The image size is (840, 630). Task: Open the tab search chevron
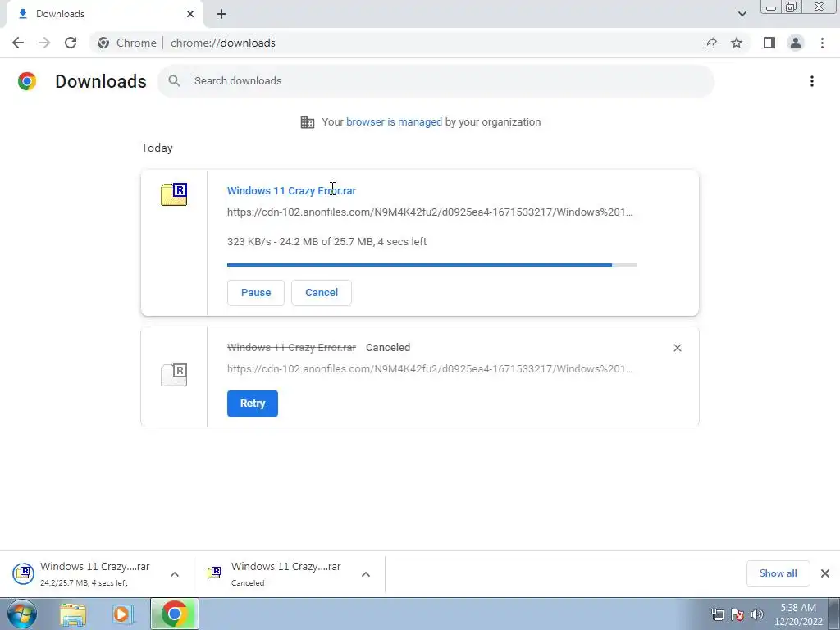[742, 14]
